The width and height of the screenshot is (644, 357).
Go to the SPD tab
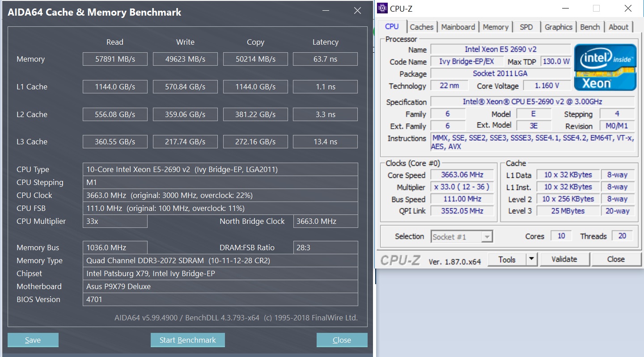coord(526,27)
